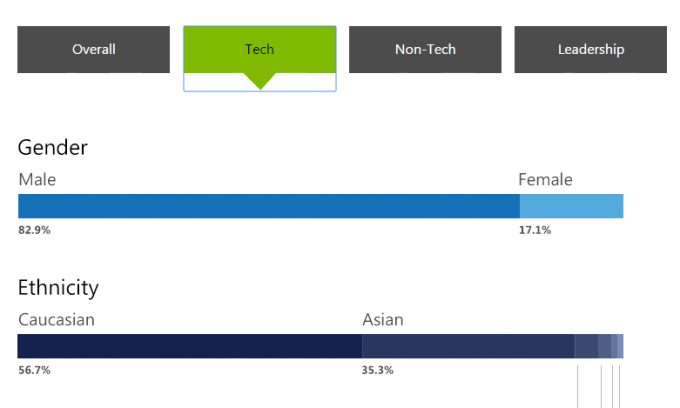
Task: Click the 17.1% female percentage value
Action: click(534, 230)
